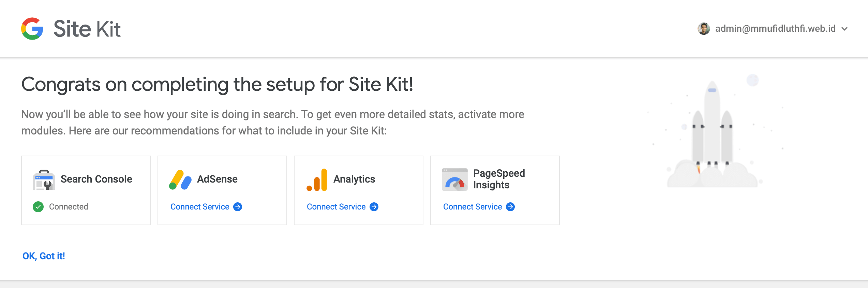Viewport: 868px width, 288px height.
Task: Dismiss the notice with OK, Got it!
Action: (x=44, y=256)
